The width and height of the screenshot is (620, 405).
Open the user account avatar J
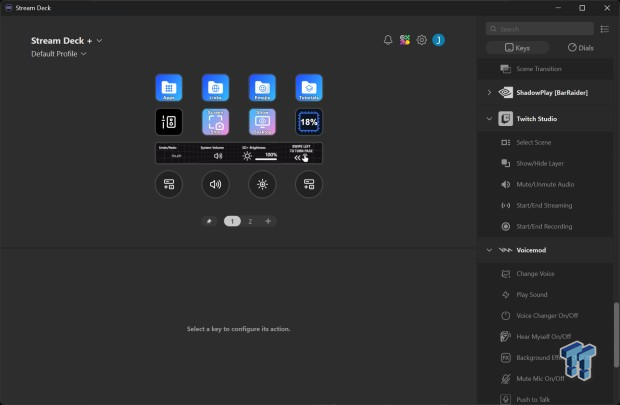pos(438,40)
